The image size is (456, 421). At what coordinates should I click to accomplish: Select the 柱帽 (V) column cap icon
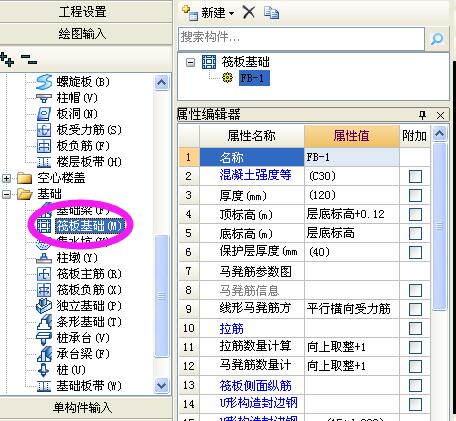[x=44, y=98]
